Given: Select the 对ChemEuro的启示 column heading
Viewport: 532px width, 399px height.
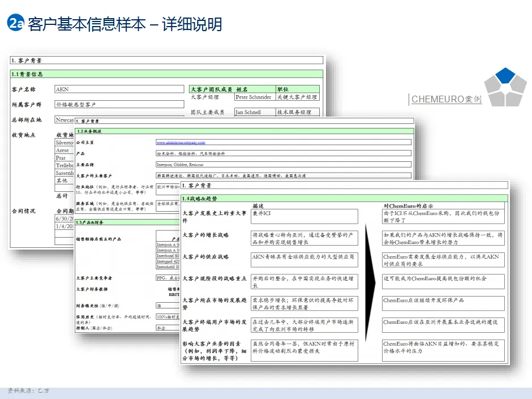Looking at the screenshot, I should (409, 206).
